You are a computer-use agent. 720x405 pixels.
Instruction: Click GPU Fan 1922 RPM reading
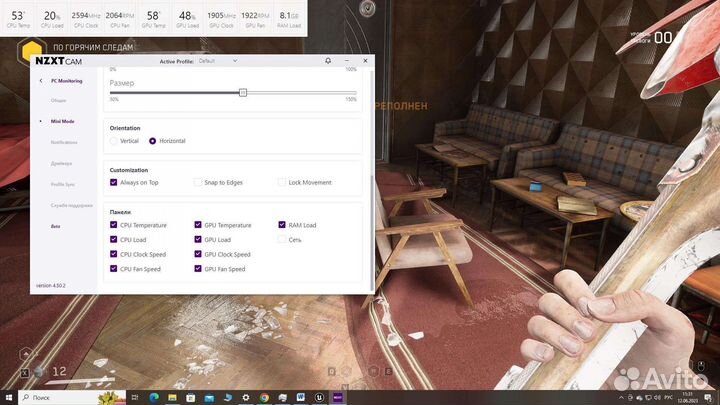pos(255,19)
